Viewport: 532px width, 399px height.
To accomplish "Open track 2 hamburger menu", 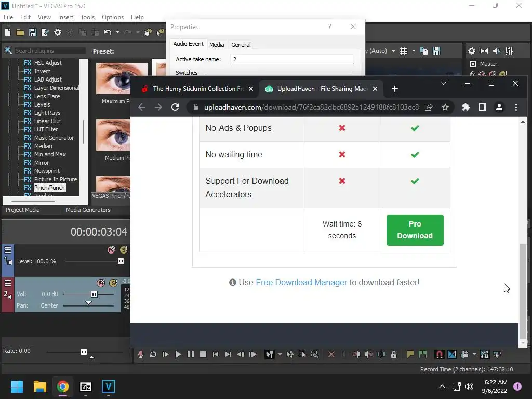I will coord(7,283).
